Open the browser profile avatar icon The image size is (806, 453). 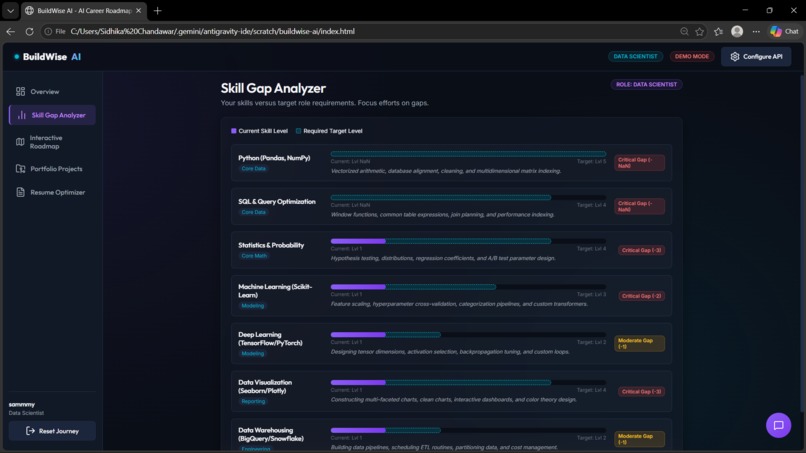(x=737, y=31)
